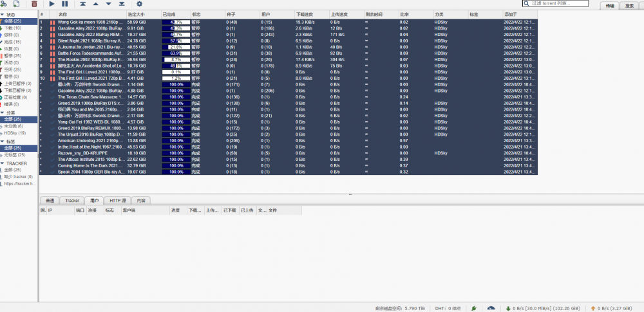Viewport: 644px width, 312px height.
Task: Click progress bar of Battle.Force.Todeskommando
Action: click(x=176, y=53)
